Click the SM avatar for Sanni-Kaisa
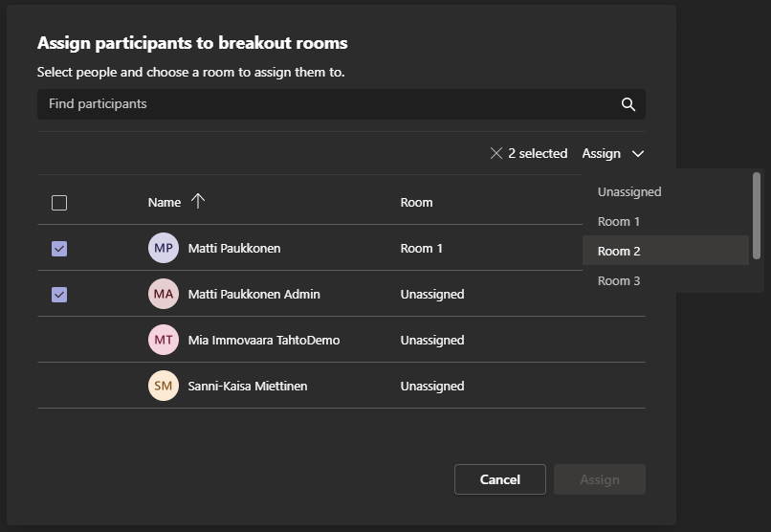This screenshot has width=771, height=532. tap(164, 386)
